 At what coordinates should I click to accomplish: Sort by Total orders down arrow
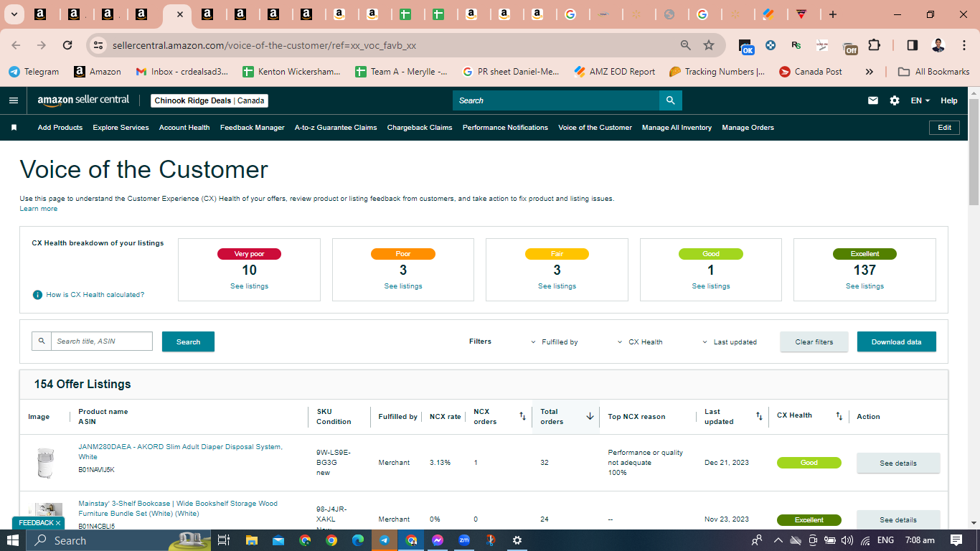point(590,416)
